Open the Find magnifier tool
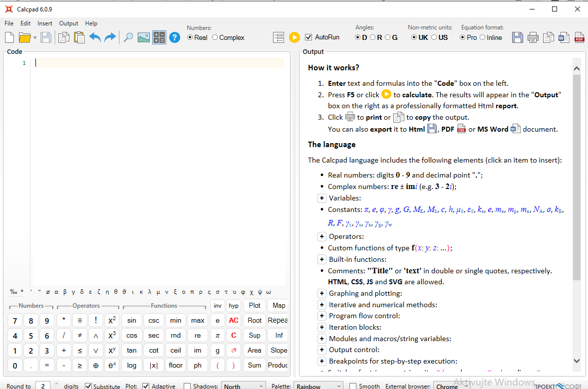 [x=128, y=37]
